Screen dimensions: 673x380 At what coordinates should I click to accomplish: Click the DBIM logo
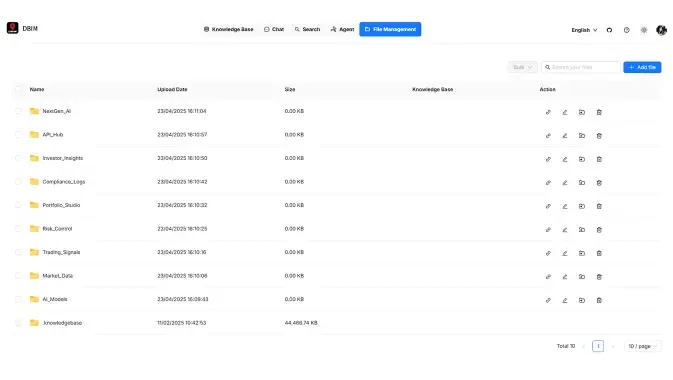click(x=12, y=28)
